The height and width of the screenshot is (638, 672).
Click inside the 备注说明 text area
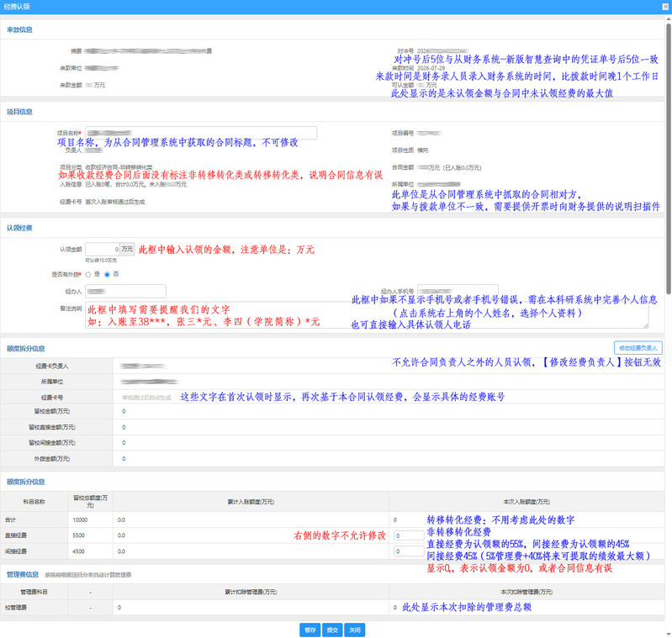367,314
